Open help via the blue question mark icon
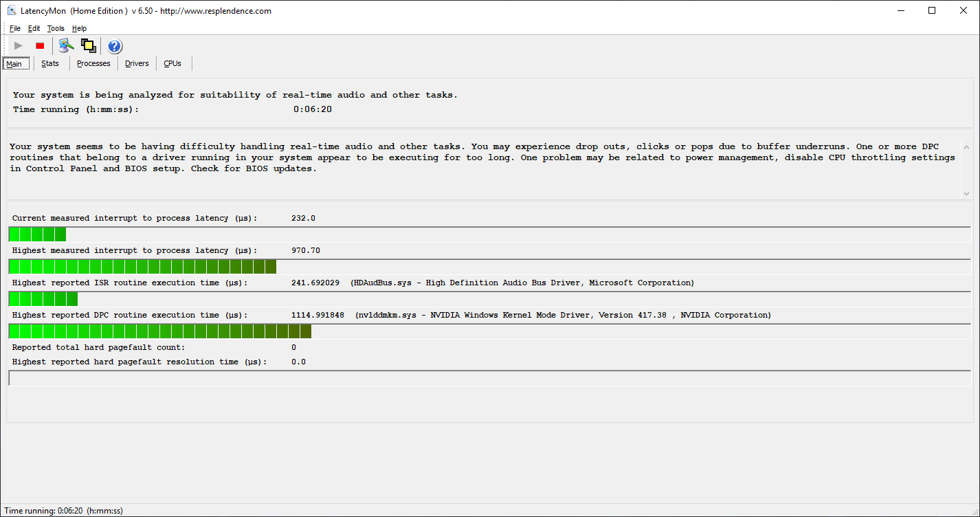 click(115, 46)
